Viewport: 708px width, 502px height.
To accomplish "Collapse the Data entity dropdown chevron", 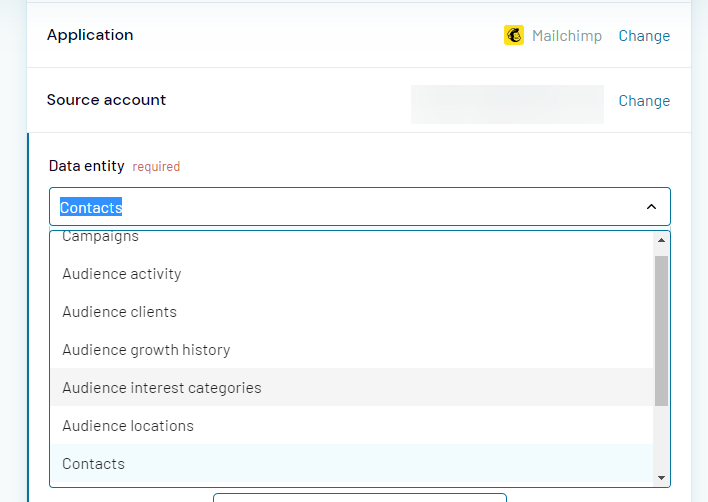I will click(651, 207).
